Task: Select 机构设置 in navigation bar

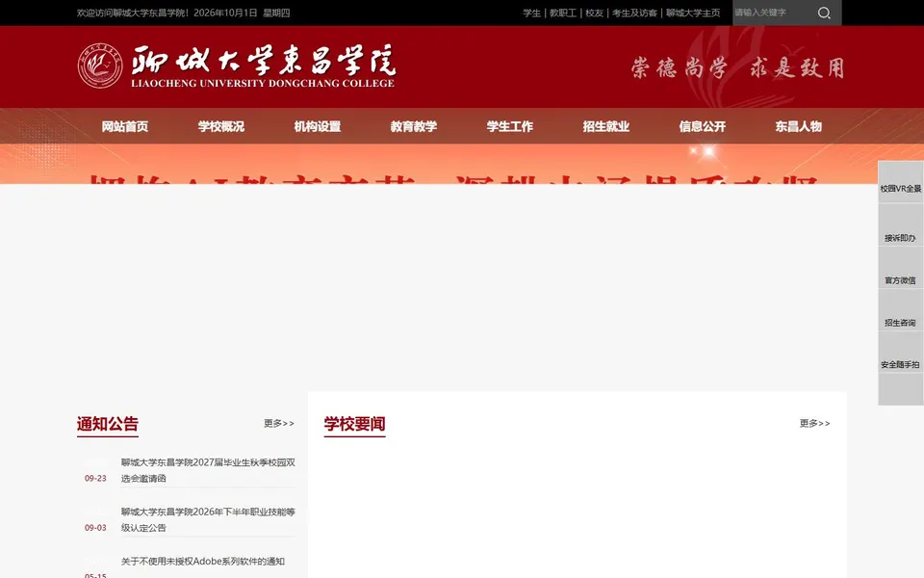Action: pos(318,126)
